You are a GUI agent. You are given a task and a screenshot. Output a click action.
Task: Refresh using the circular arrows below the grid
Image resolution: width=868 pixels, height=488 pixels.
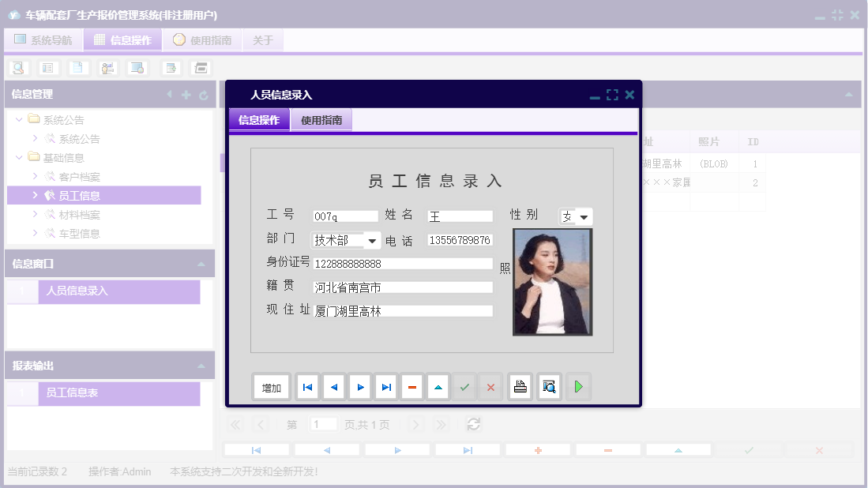[473, 424]
